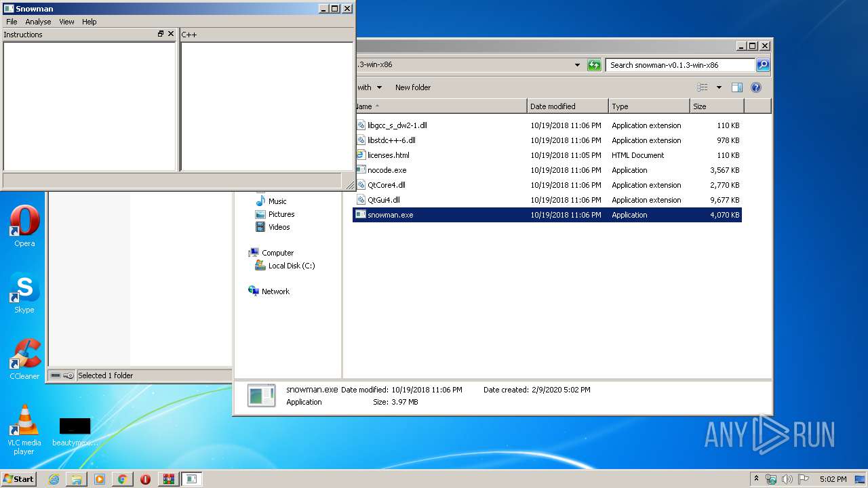Select QtCore4.dll file icon
This screenshot has width=868, height=488.
tap(361, 185)
